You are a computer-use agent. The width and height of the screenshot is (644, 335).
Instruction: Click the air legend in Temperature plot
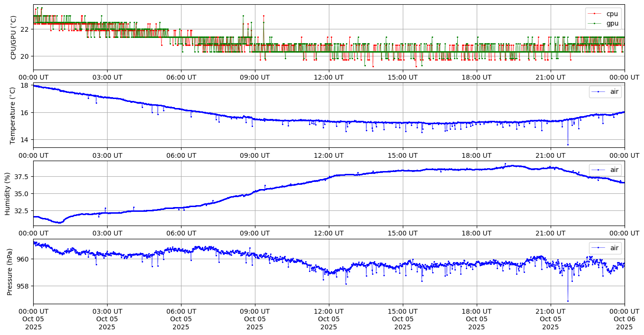[x=605, y=92]
